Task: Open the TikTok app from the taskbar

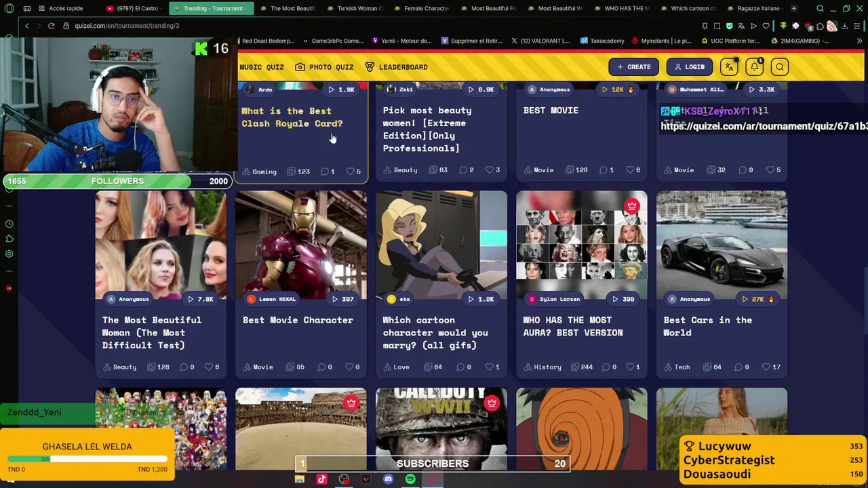Action: [321, 479]
